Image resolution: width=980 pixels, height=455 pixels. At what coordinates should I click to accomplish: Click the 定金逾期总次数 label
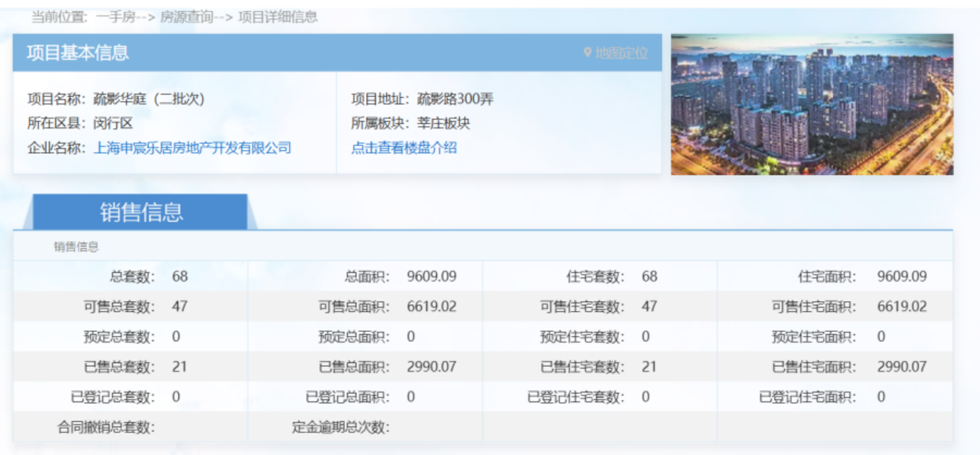[341, 427]
